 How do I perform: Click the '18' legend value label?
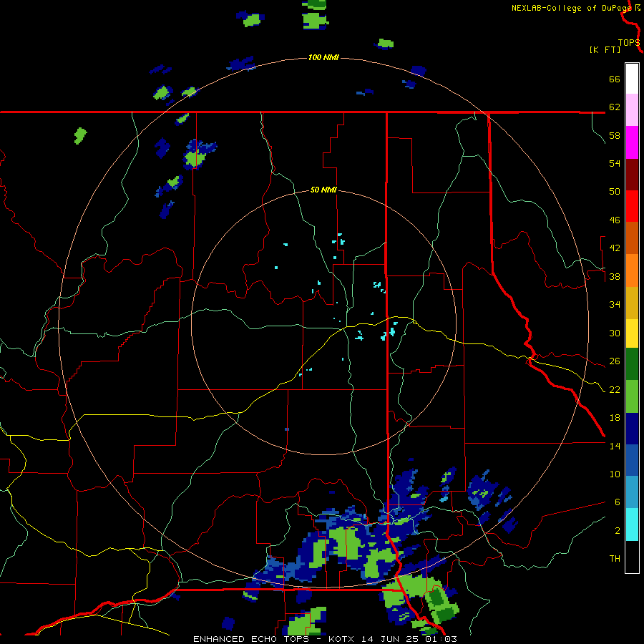tap(615, 418)
